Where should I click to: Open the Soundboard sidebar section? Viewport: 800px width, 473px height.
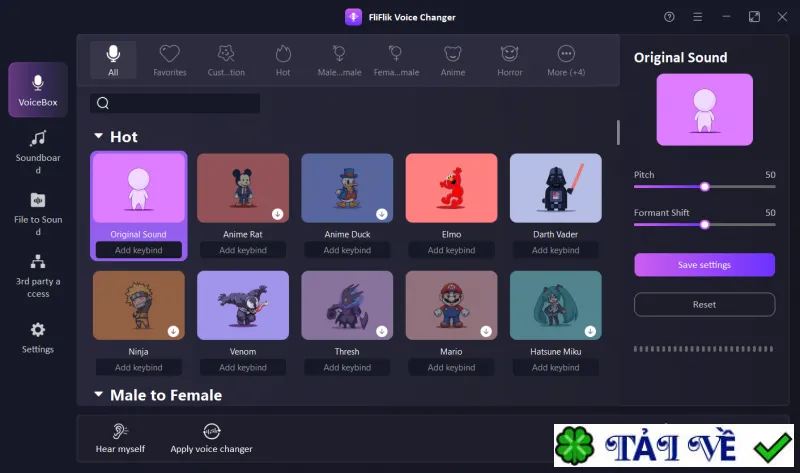(x=38, y=152)
